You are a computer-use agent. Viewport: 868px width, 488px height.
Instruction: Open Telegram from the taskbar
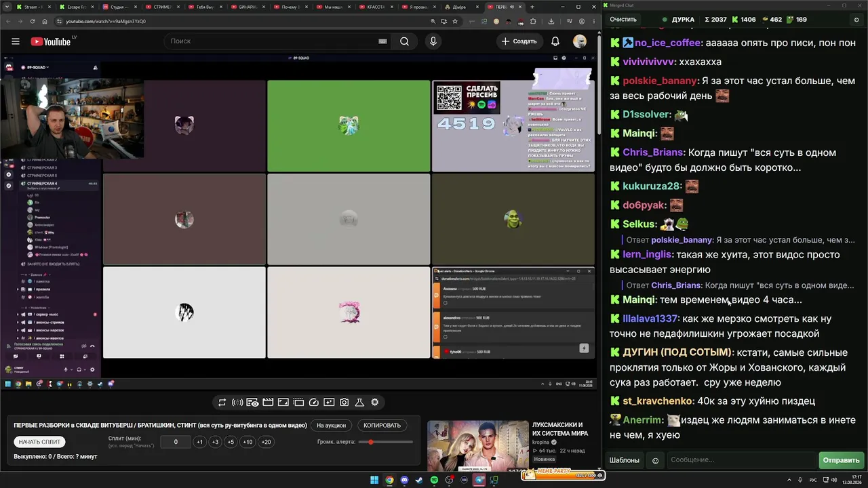(x=479, y=480)
